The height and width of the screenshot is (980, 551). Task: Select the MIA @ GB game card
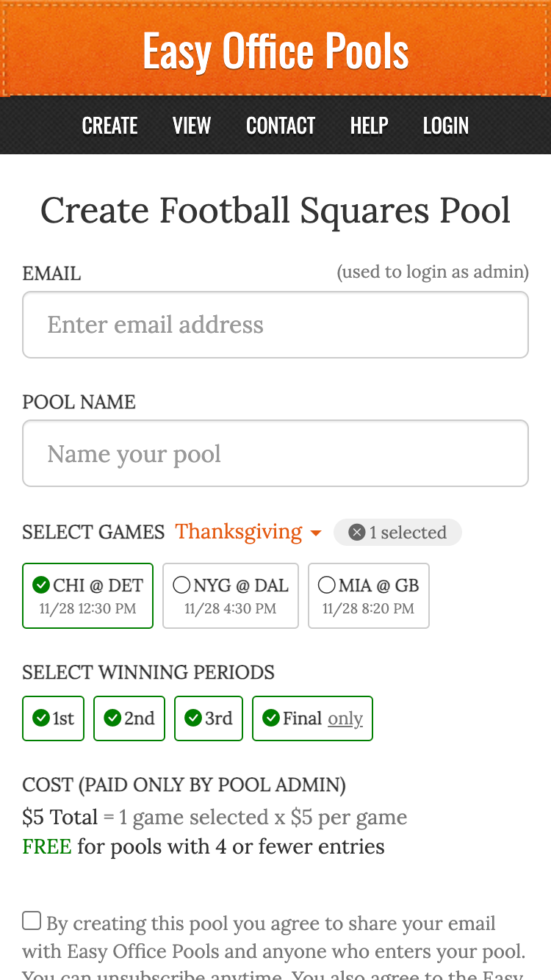coord(368,595)
